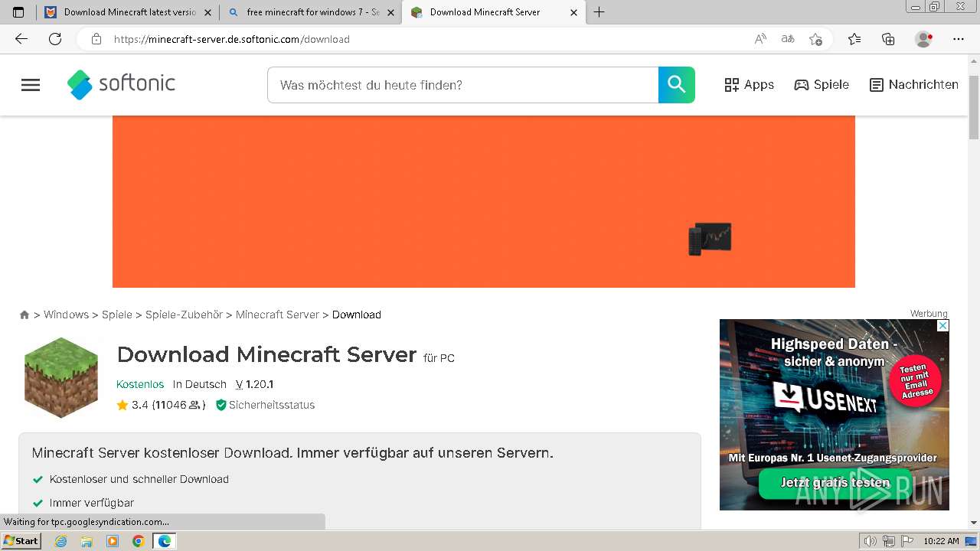Open the Spiele-Zubehör breadcrumb link

pyautogui.click(x=184, y=315)
